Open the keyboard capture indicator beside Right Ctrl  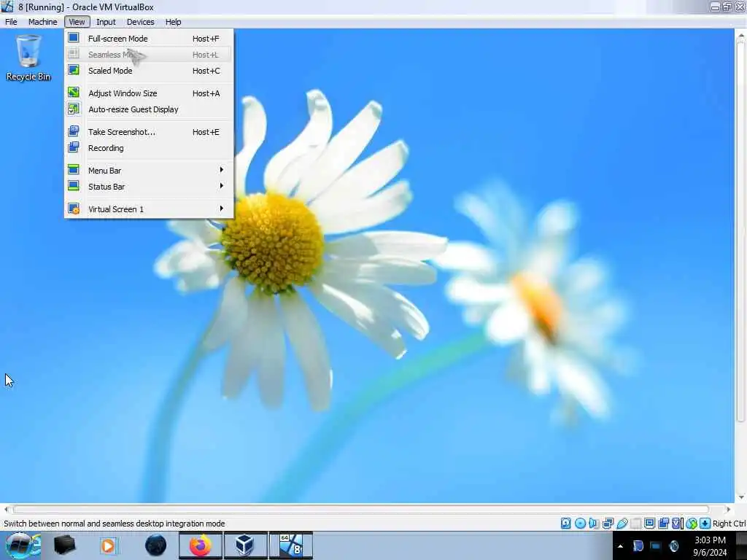(705, 524)
